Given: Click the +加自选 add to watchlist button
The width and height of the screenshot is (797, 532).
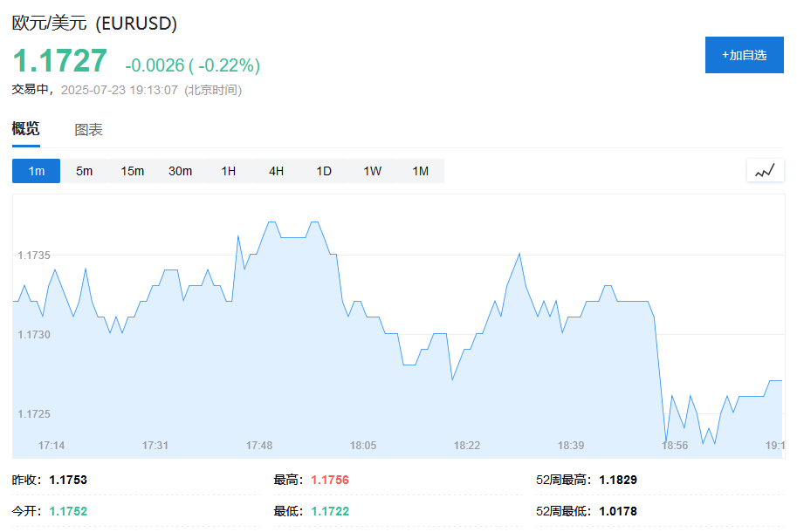Looking at the screenshot, I should [744, 55].
